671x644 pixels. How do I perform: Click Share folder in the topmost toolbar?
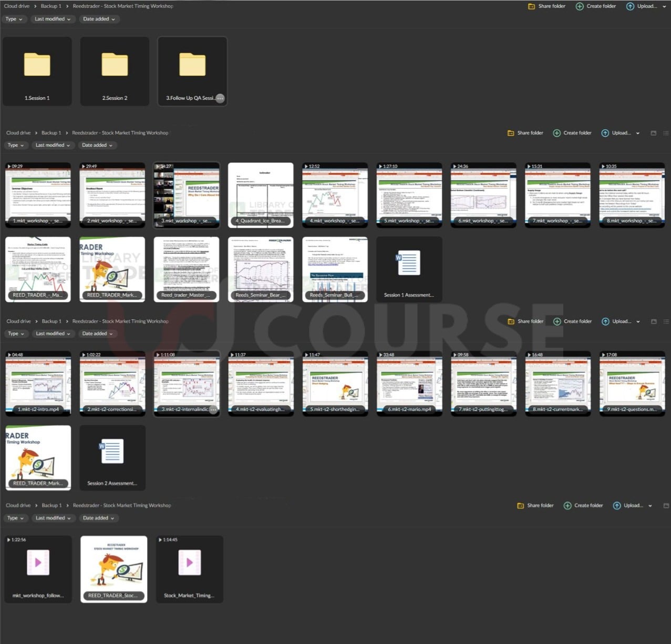pyautogui.click(x=546, y=6)
